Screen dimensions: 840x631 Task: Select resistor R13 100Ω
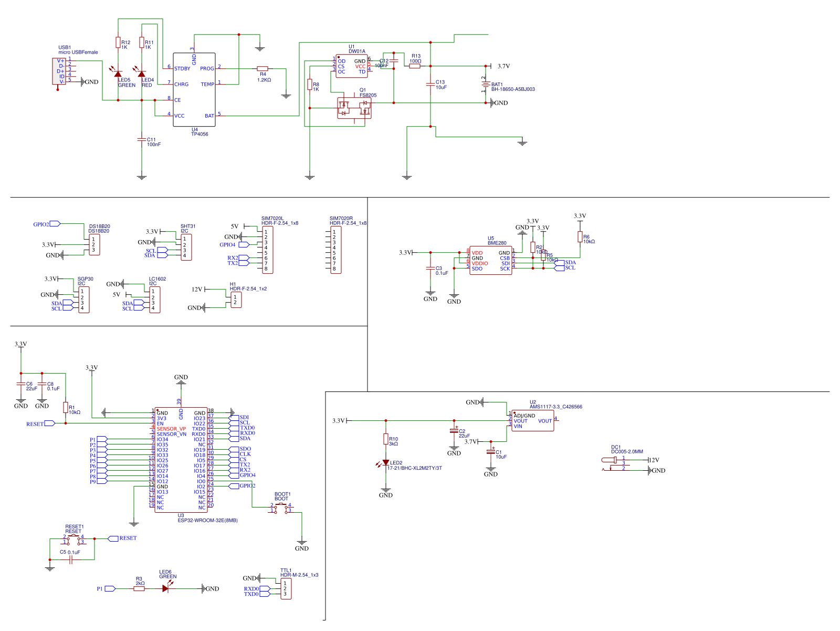point(415,66)
